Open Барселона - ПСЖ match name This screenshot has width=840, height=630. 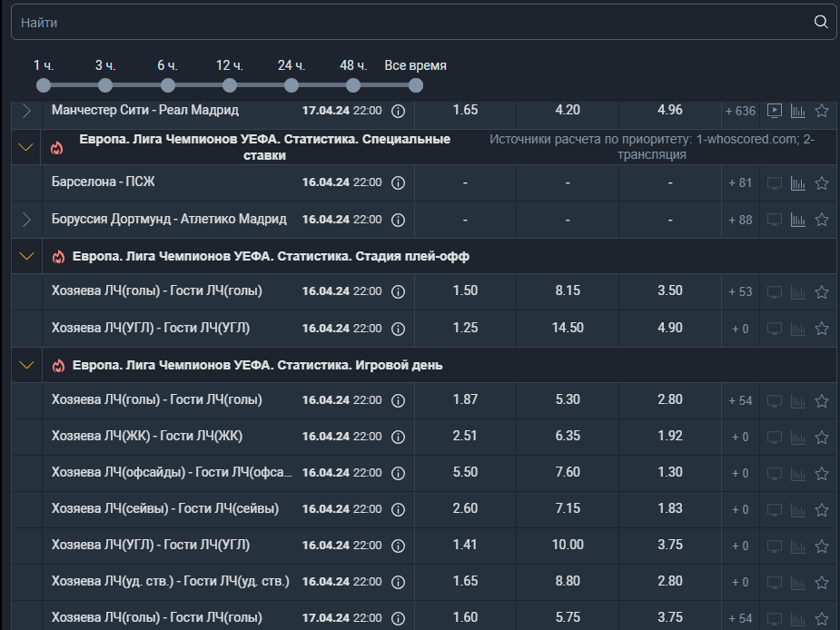tap(103, 182)
